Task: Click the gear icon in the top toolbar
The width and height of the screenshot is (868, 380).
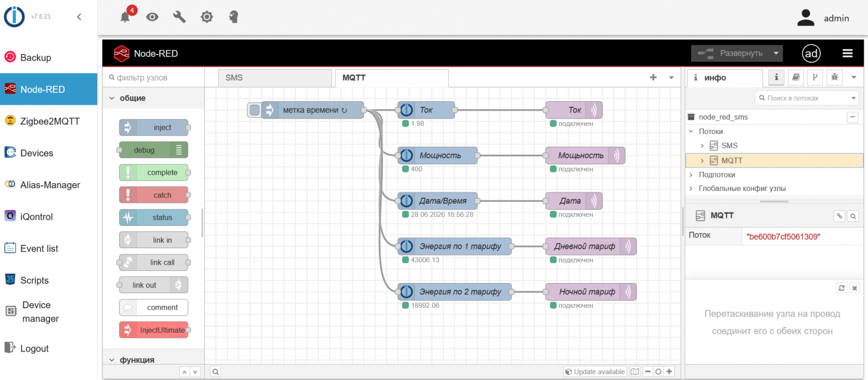Action: [207, 17]
